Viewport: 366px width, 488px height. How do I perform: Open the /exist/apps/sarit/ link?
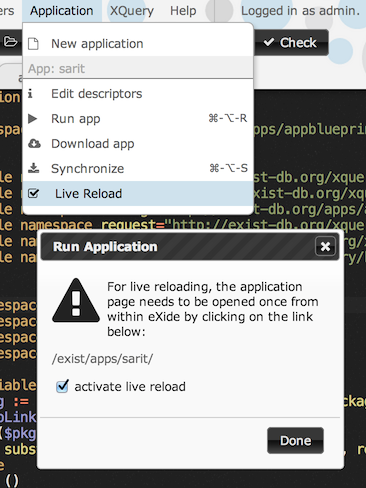point(103,359)
